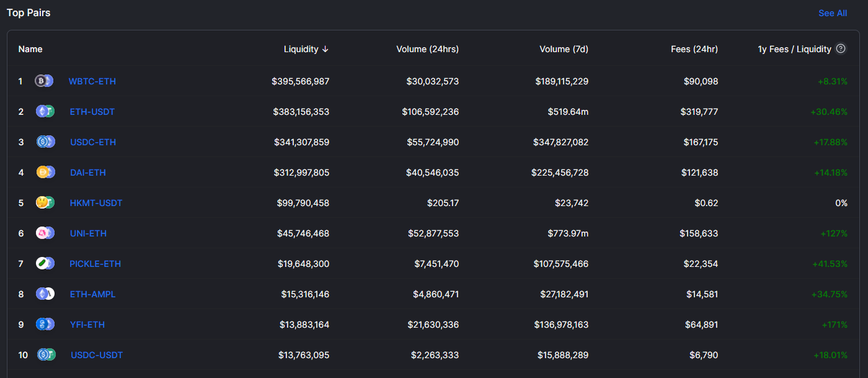
Task: Open the USDC-USDT pair link
Action: pos(97,355)
